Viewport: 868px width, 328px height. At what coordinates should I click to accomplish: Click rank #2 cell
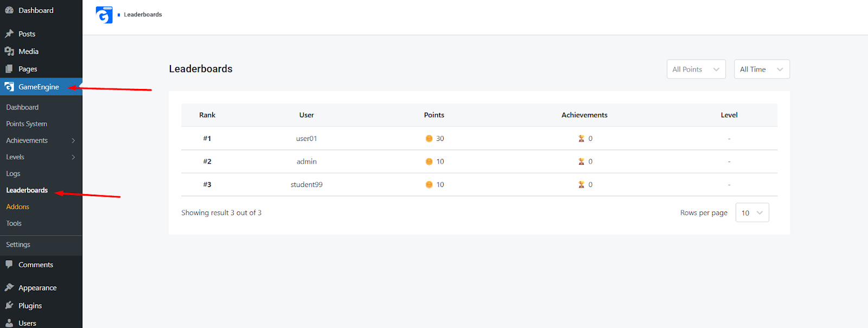pos(207,162)
